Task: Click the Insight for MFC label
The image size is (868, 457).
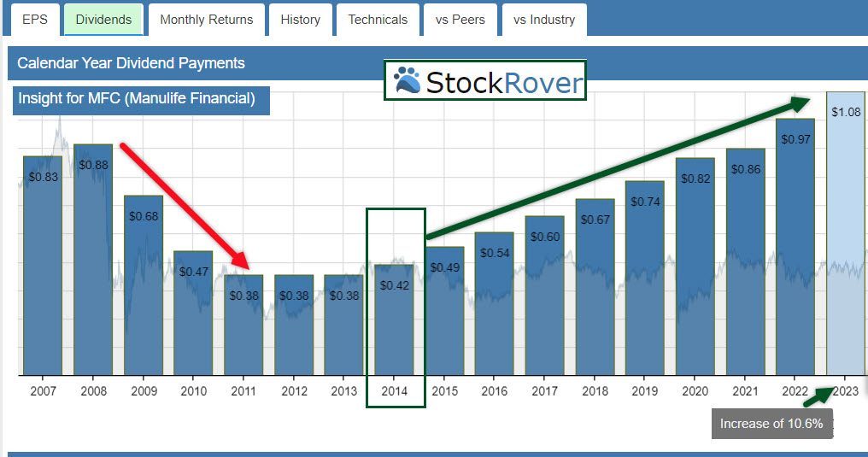Action: 137,99
